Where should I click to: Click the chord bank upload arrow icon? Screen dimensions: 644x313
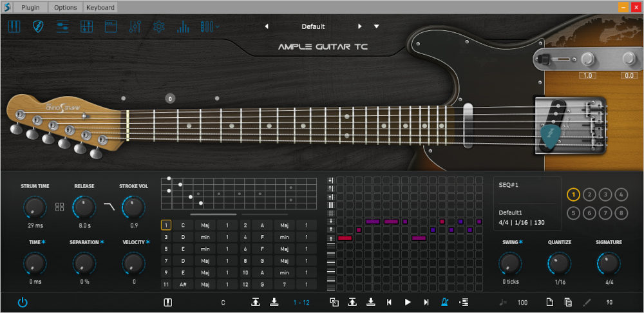256,302
